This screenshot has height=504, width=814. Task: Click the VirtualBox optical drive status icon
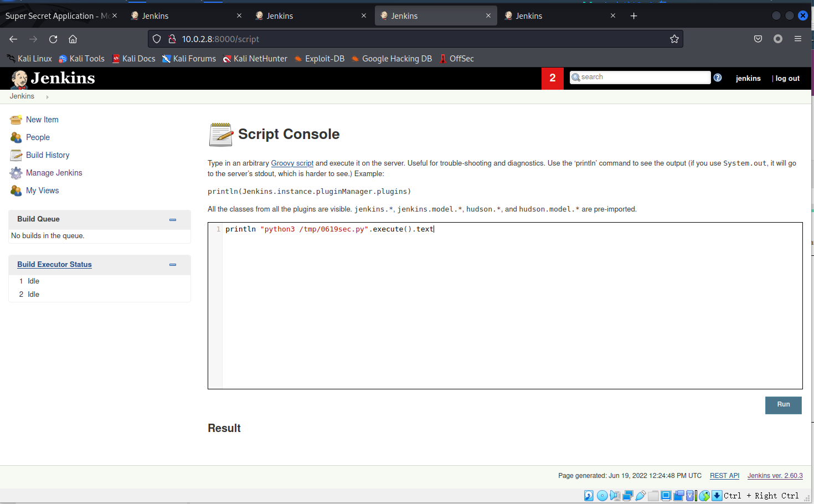pyautogui.click(x=602, y=496)
